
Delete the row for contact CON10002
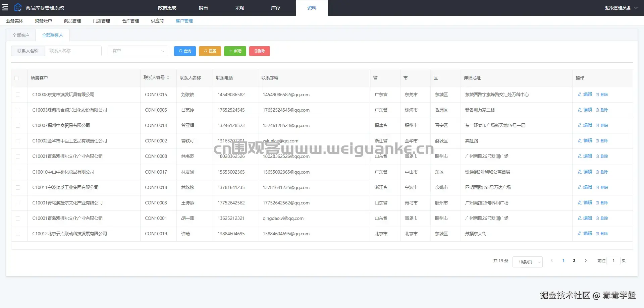(602, 141)
